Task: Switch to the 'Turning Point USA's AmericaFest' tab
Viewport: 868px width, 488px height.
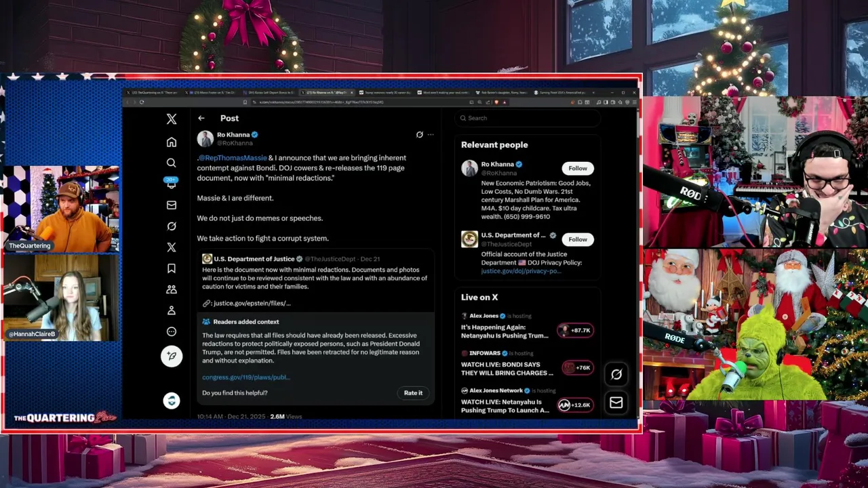Action: coord(559,92)
